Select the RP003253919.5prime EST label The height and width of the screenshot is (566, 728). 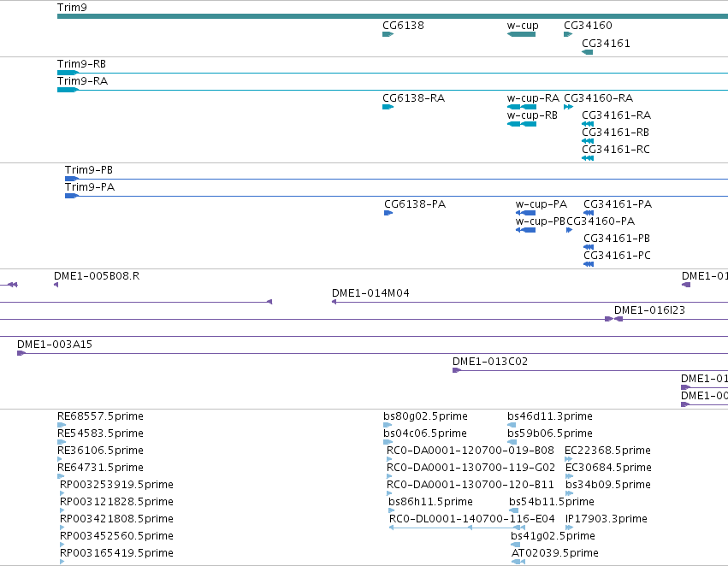point(116,486)
